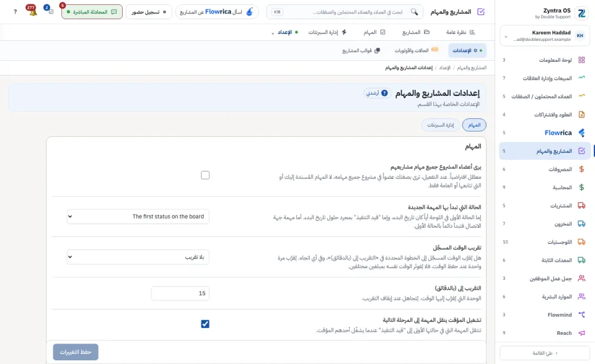
Task: Open إدارة السبرنتات top navigation tab
Action: click(x=327, y=32)
